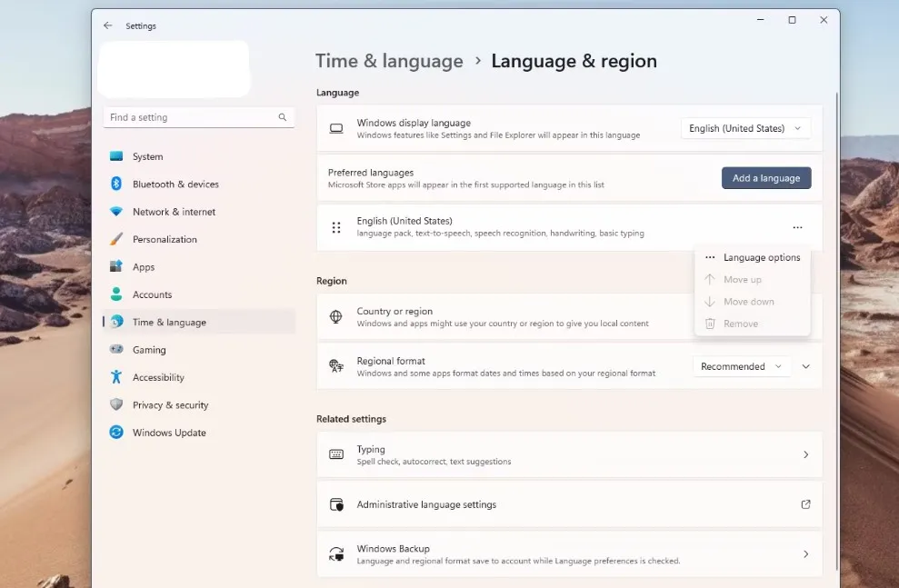
Task: Select Privacy & security in sidebar
Action: point(170,405)
